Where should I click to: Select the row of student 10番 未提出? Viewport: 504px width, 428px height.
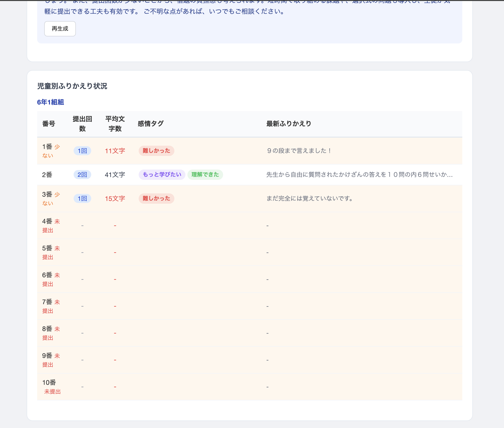[x=51, y=387]
